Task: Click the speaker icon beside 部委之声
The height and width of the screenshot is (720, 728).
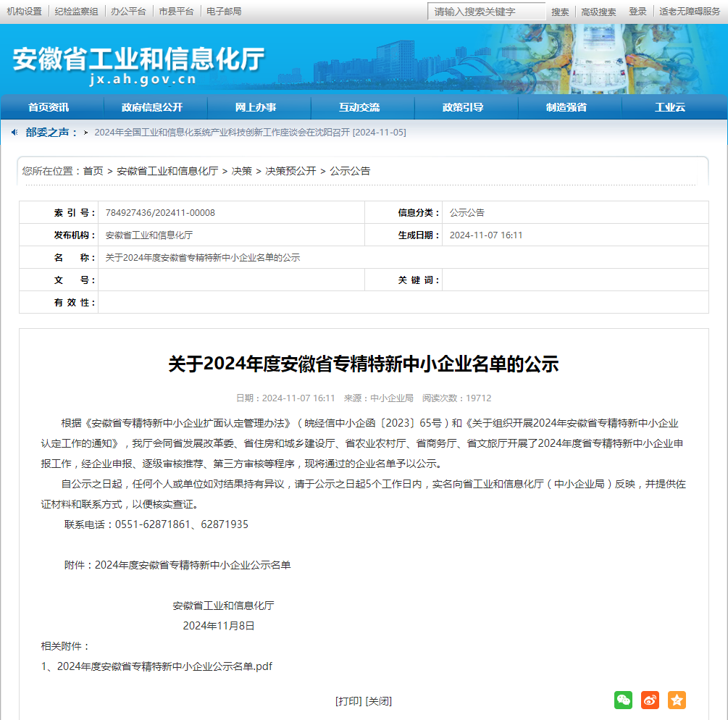Action: (15, 133)
